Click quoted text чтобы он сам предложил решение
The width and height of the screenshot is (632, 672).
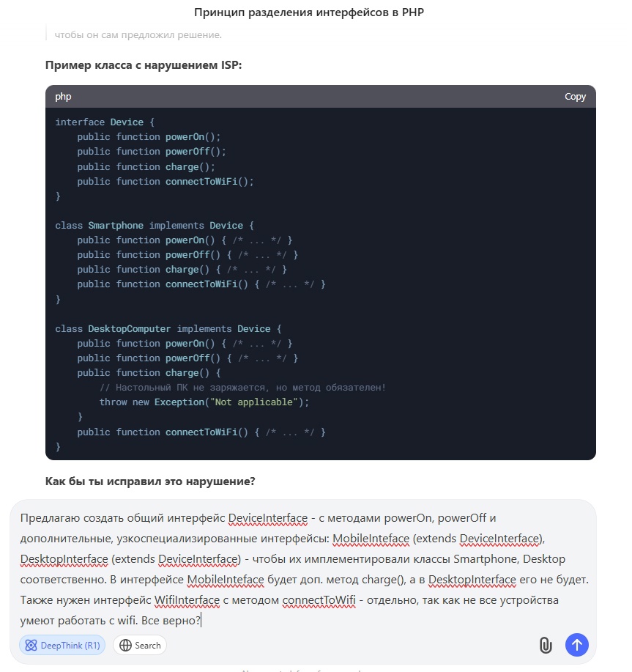click(138, 34)
